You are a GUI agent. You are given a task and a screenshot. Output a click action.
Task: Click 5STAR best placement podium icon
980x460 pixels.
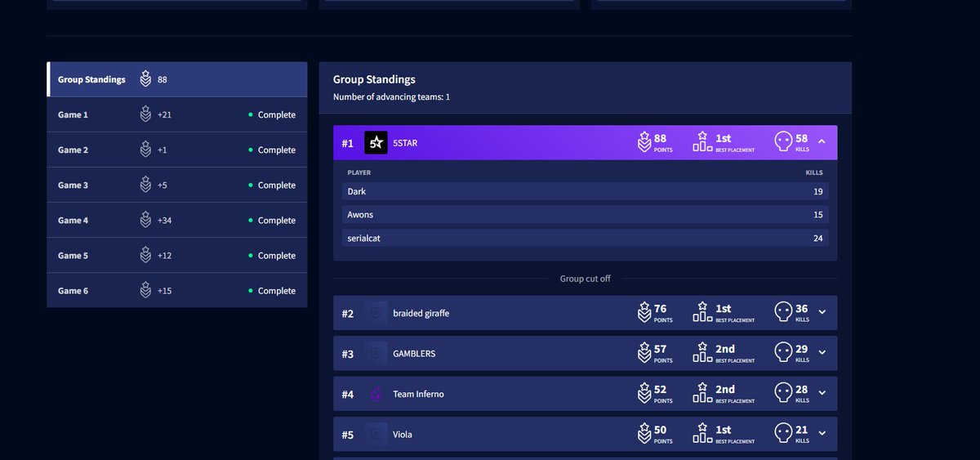[x=702, y=141]
